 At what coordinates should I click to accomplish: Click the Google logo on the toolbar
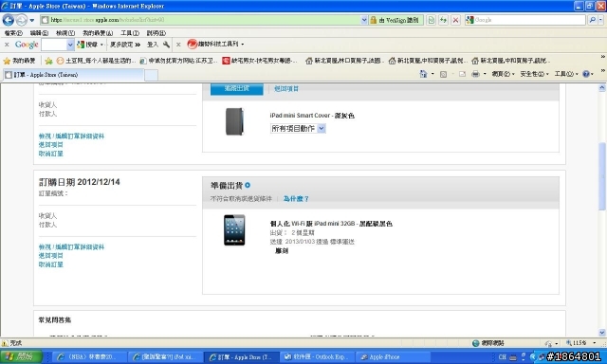[x=27, y=45]
